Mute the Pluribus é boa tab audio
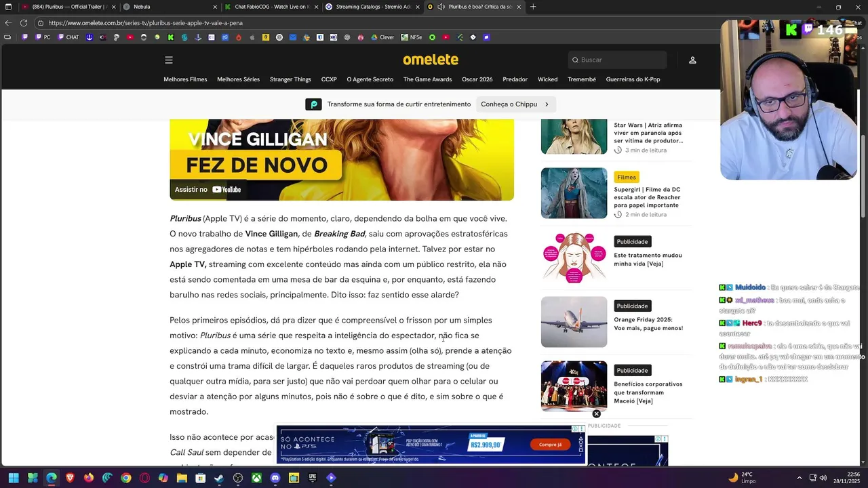The width and height of the screenshot is (868, 488). point(441,7)
